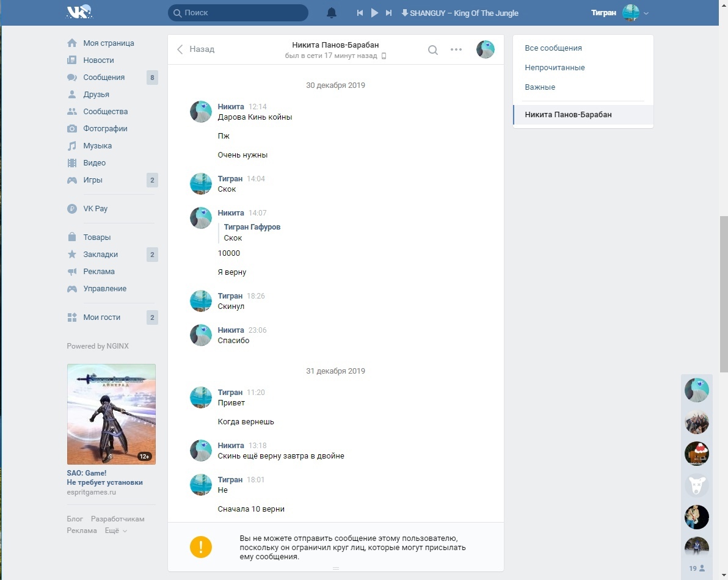Select the Непрочитанные messages filter
Screen dimensions: 728x580
[x=555, y=68]
